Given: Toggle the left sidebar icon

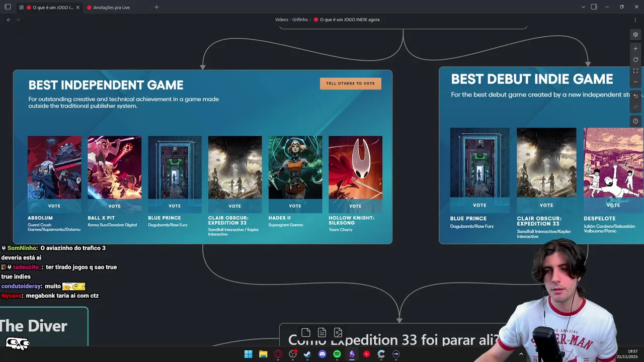Looking at the screenshot, I should [x=8, y=7].
